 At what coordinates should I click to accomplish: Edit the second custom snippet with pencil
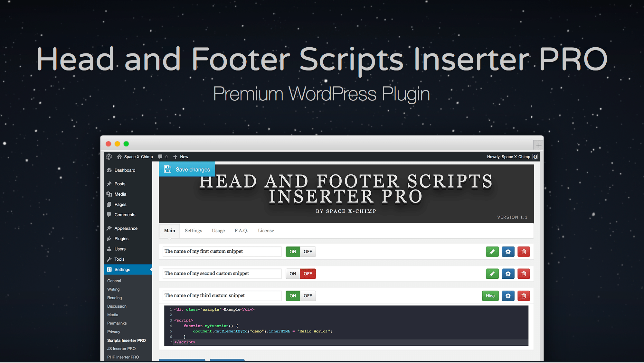(x=492, y=274)
